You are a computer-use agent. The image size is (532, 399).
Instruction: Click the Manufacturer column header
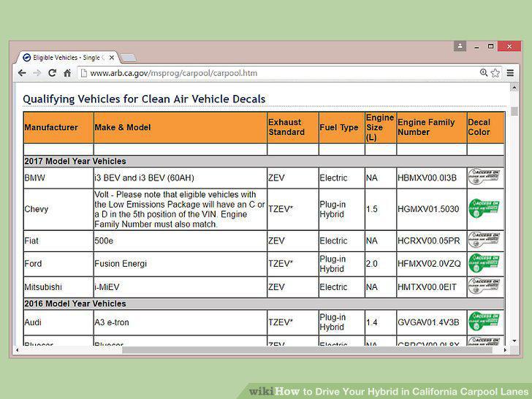58,128
